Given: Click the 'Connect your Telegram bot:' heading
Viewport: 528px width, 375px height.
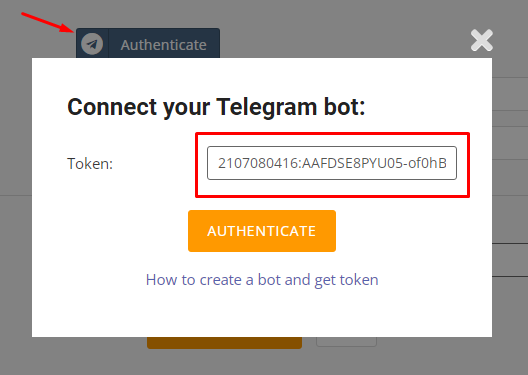Looking at the screenshot, I should coord(216,107).
